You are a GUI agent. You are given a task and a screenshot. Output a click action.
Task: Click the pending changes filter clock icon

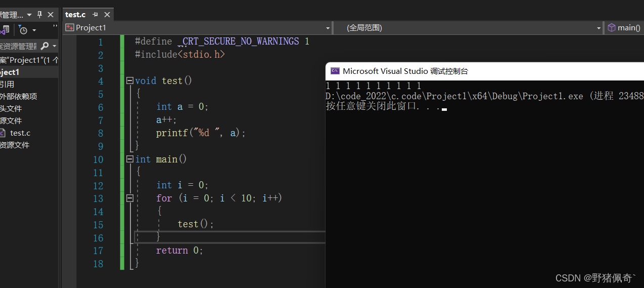pyautogui.click(x=23, y=30)
